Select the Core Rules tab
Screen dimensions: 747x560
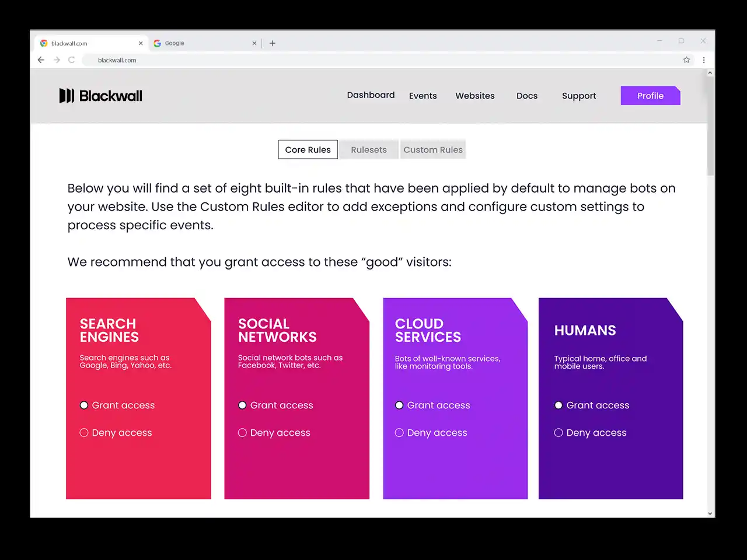[308, 150]
